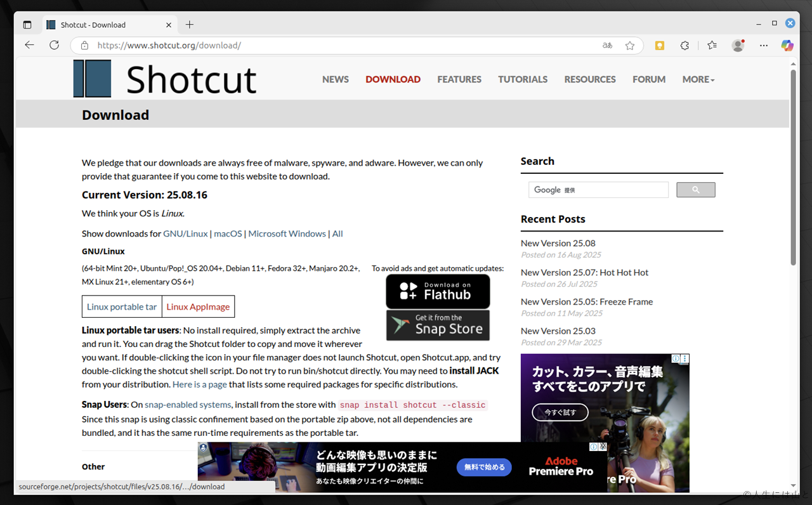The image size is (812, 505).
Task: Open the Extensions puzzle icon
Action: tap(684, 46)
